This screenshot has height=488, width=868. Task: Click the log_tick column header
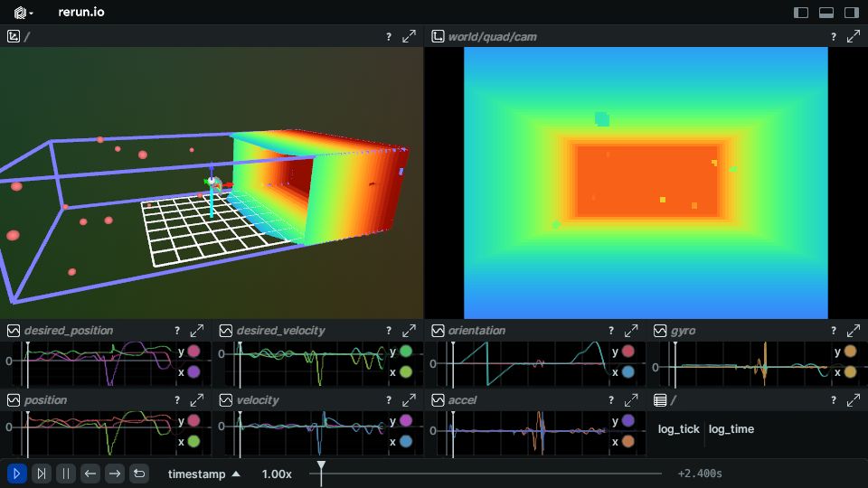(678, 428)
